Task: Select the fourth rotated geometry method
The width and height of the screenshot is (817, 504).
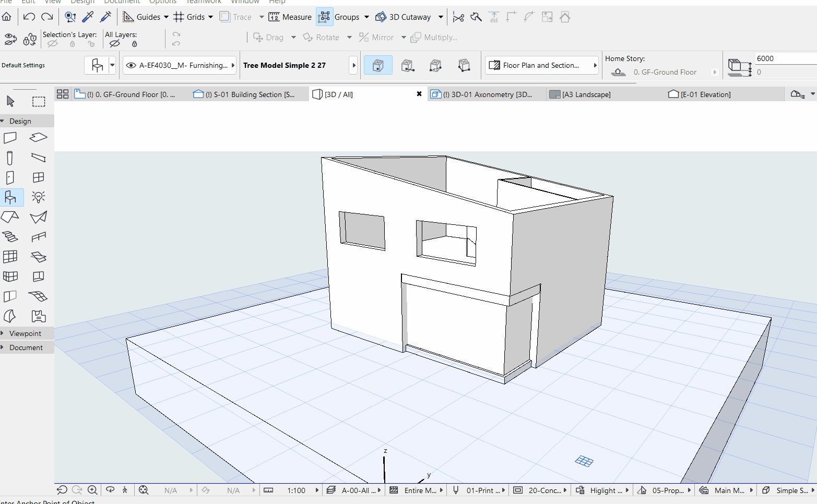Action: coord(464,65)
